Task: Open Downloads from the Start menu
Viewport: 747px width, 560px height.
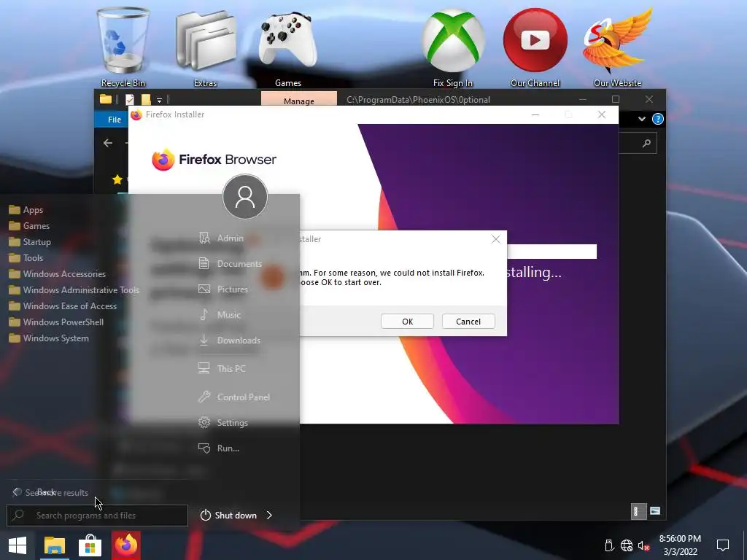Action: click(x=229, y=340)
